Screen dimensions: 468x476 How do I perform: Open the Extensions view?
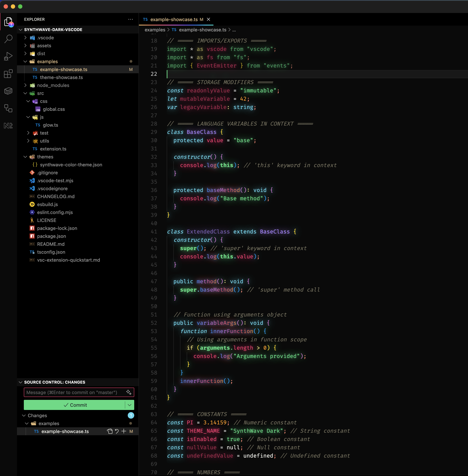[x=8, y=73]
